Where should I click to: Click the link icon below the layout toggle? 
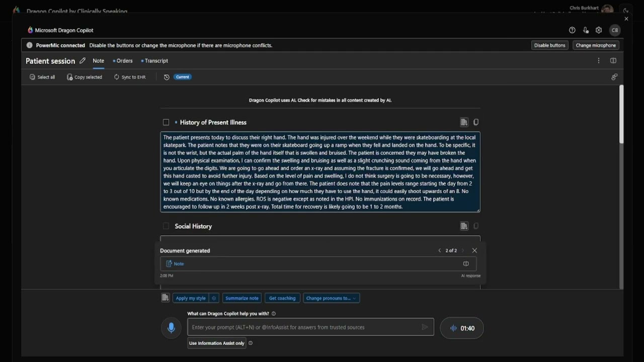tap(614, 77)
